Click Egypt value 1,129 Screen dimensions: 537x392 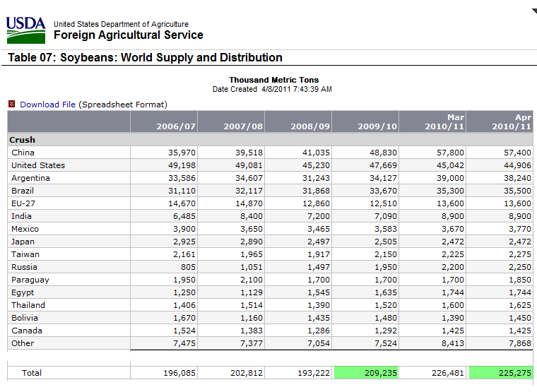[252, 292]
